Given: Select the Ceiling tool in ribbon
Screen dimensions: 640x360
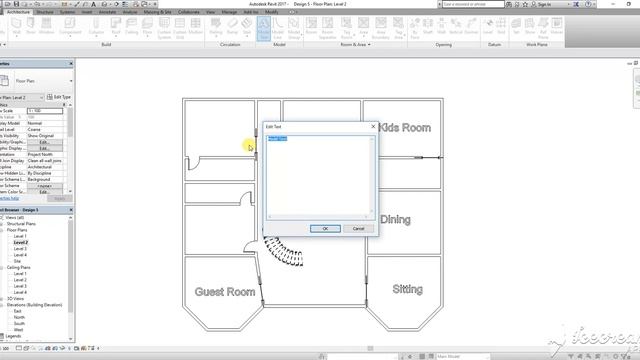Looking at the screenshot, I should pos(131,27).
